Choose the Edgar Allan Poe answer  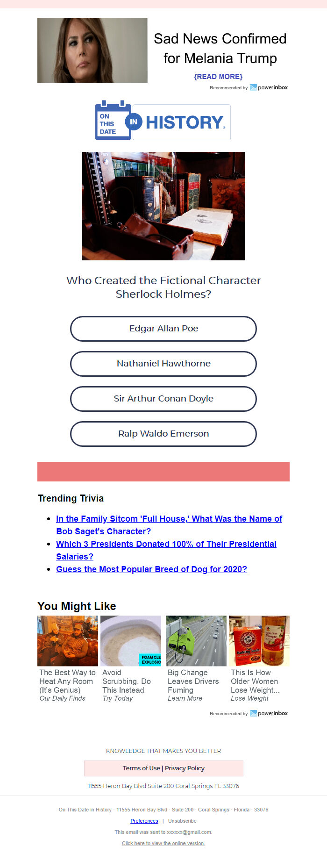coord(163,329)
